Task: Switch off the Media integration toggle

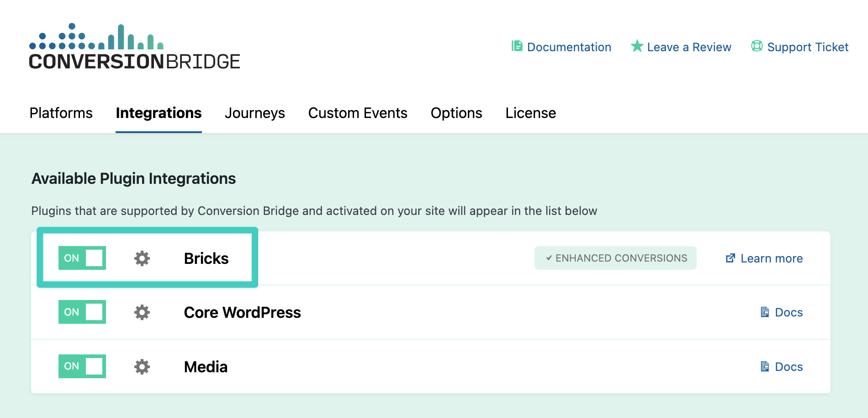Action: coord(82,366)
